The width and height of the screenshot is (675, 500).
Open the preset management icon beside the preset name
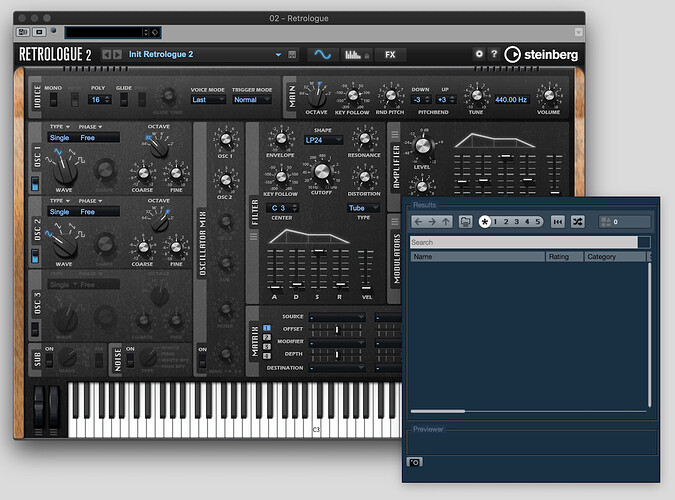click(292, 55)
